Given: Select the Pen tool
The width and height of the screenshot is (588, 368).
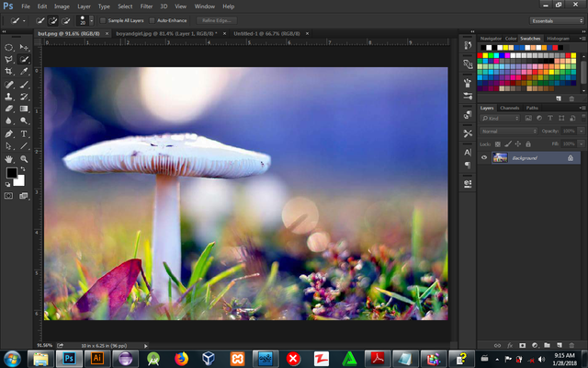Looking at the screenshot, I should point(9,133).
